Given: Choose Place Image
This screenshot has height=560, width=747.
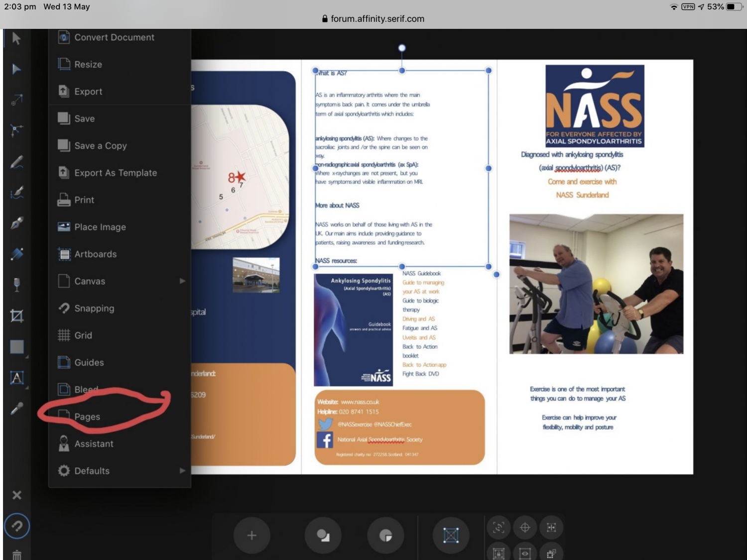Looking at the screenshot, I should 120,227.
